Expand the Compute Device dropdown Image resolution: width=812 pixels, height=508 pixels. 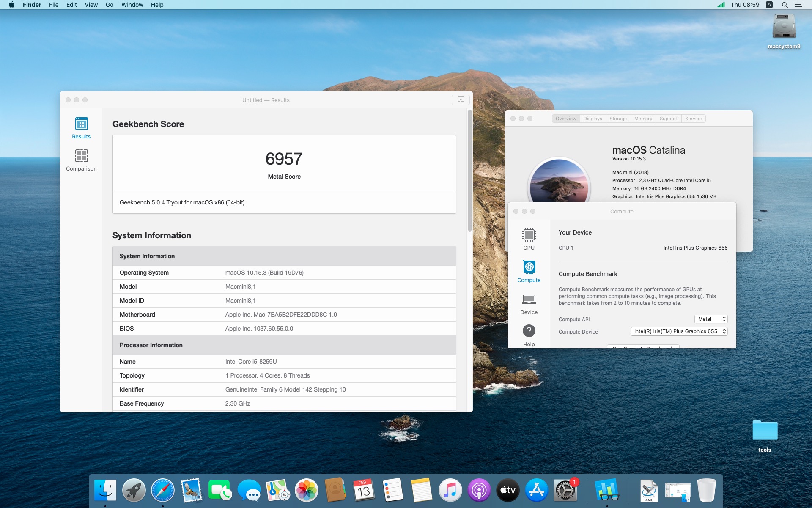(679, 331)
